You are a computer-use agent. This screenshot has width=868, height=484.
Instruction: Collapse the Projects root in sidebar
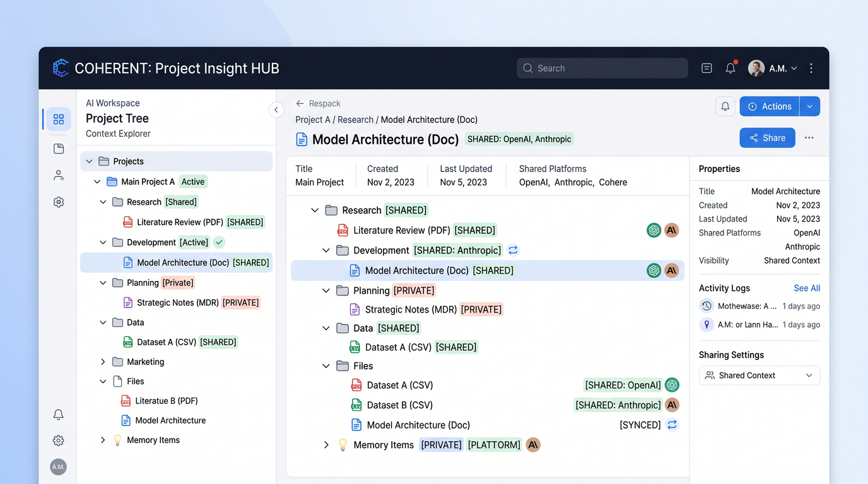pyautogui.click(x=88, y=161)
